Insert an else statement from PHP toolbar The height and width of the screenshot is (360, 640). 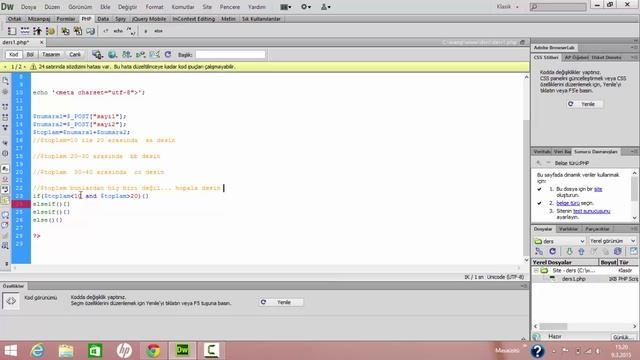click(x=158, y=31)
